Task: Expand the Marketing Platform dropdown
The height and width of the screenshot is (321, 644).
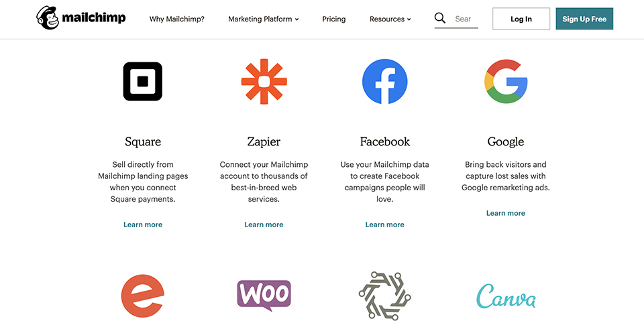Action: point(264,19)
